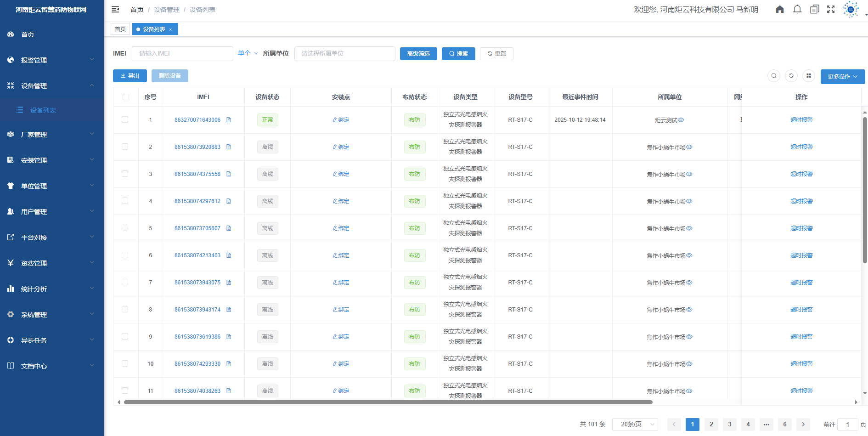868x436 pixels.
Task: Click the home icon in top header
Action: tap(779, 9)
